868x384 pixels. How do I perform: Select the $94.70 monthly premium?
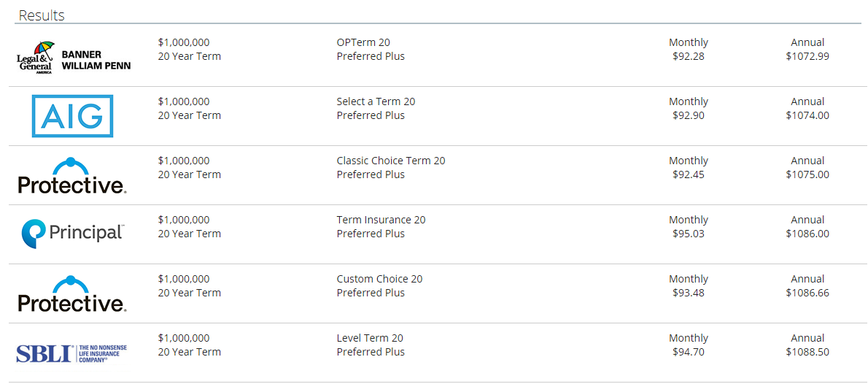click(689, 352)
